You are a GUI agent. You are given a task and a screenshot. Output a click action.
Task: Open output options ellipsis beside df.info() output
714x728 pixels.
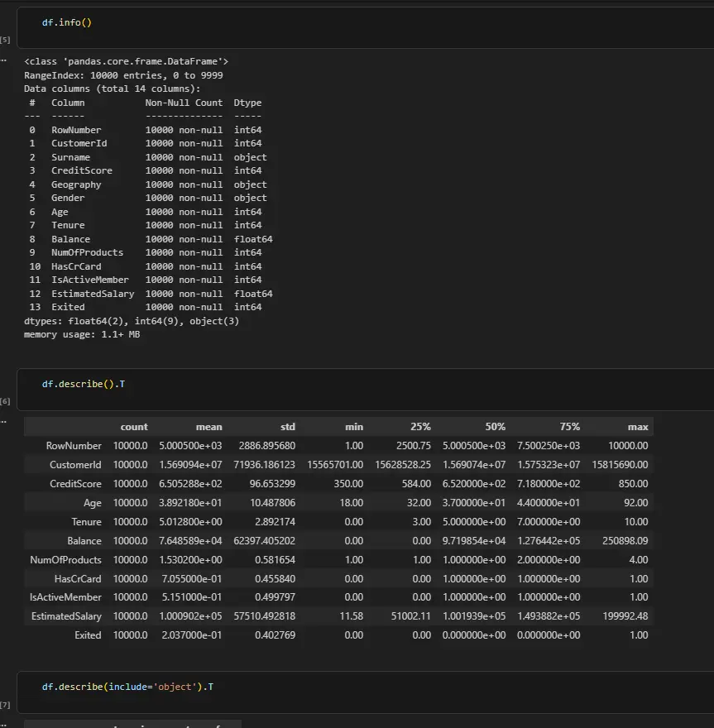[x=3, y=60]
